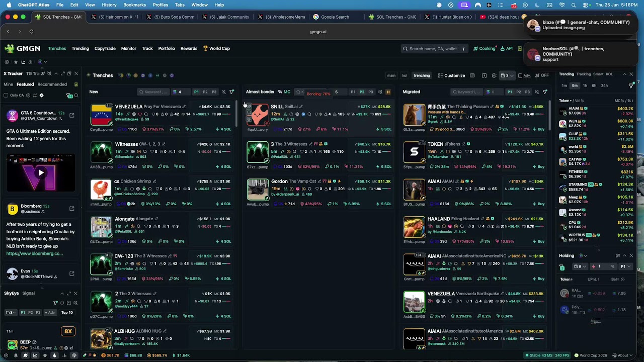
Task: Open filter icon in the X Tracker feed
Action: point(69,96)
